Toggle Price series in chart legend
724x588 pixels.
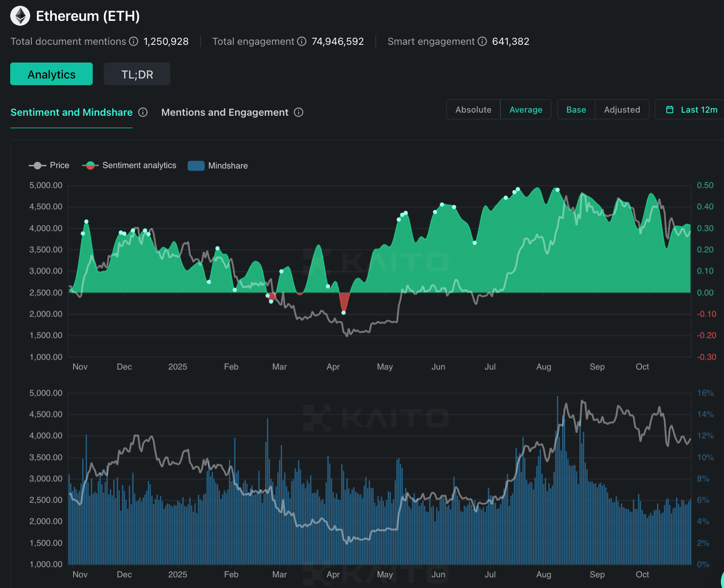(x=49, y=165)
